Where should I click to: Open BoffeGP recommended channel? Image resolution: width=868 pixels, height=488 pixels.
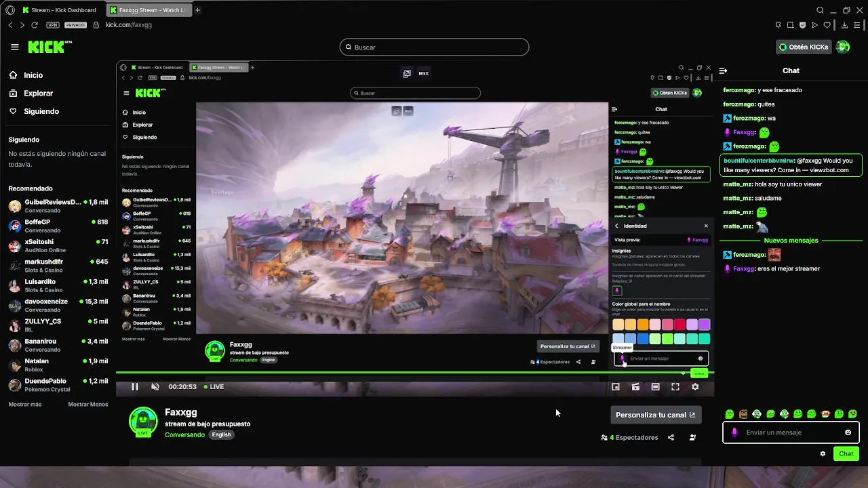[58, 226]
